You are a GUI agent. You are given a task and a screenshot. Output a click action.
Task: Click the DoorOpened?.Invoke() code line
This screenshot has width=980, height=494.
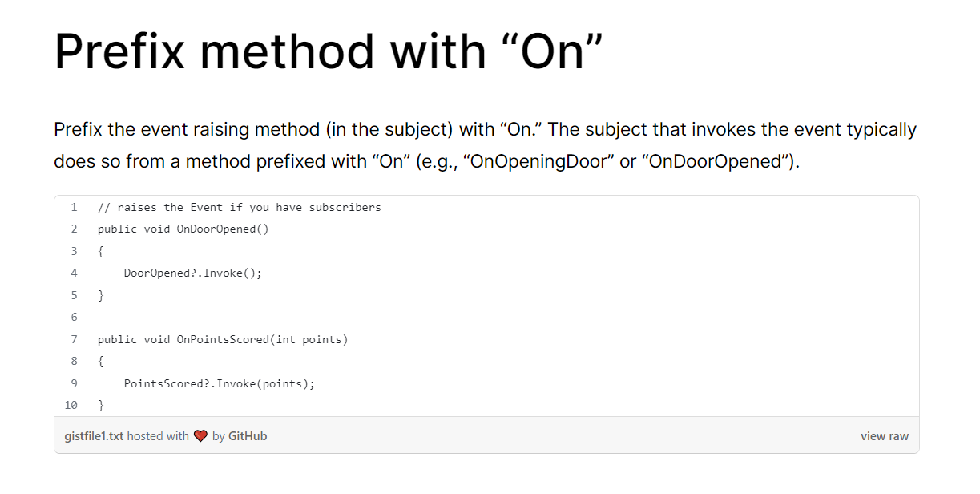click(x=193, y=273)
